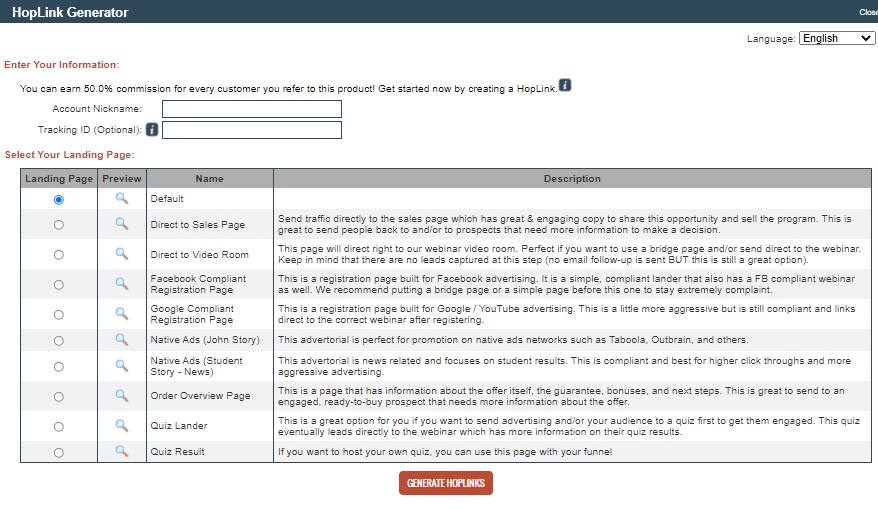878x509 pixels.
Task: Click the 'Tracking ID (Optional):' label
Action: coord(90,130)
